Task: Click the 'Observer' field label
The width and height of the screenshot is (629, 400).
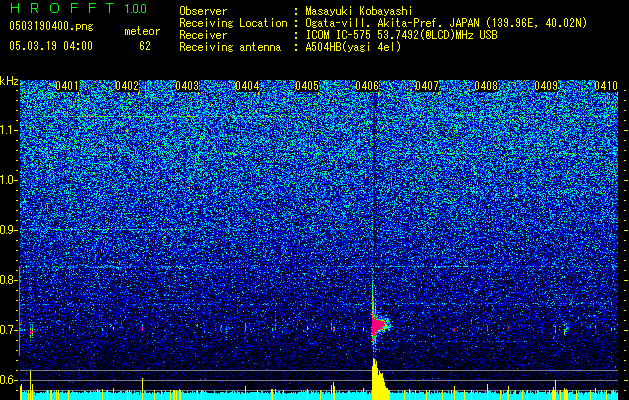Action: pyautogui.click(x=203, y=11)
